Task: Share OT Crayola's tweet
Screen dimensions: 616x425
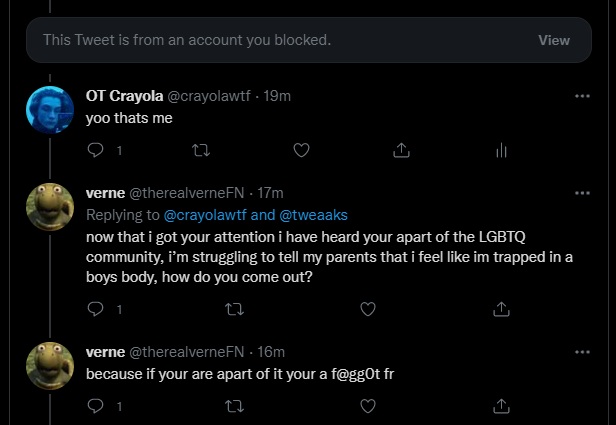Action: [401, 150]
